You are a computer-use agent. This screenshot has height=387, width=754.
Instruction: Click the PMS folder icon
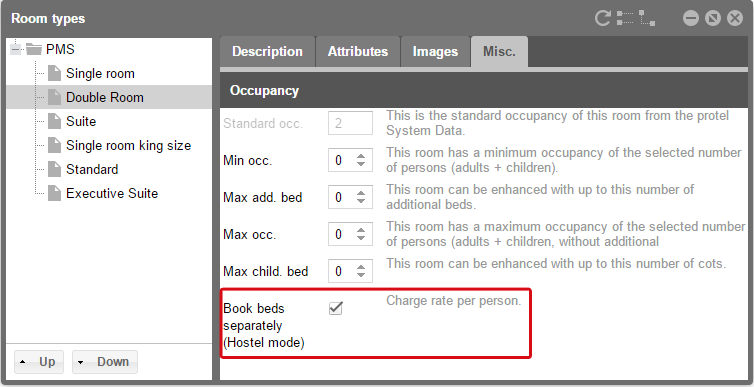click(34, 49)
